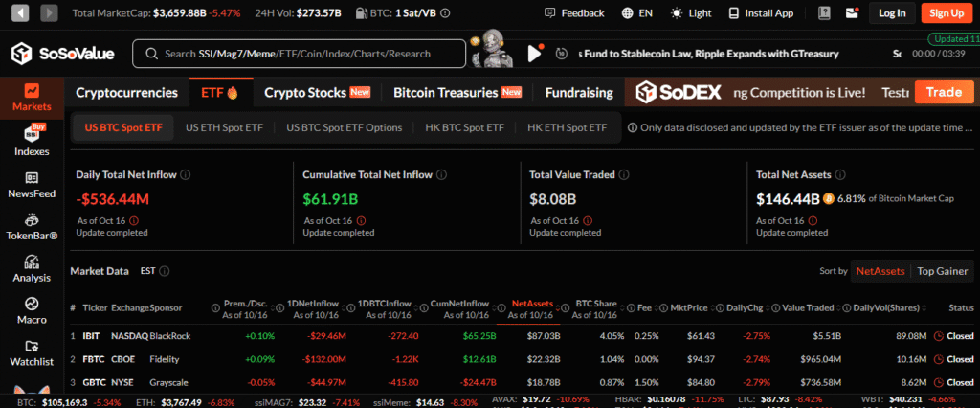Open Markets in the left sidebar
The height and width of the screenshot is (408, 980).
click(32, 97)
